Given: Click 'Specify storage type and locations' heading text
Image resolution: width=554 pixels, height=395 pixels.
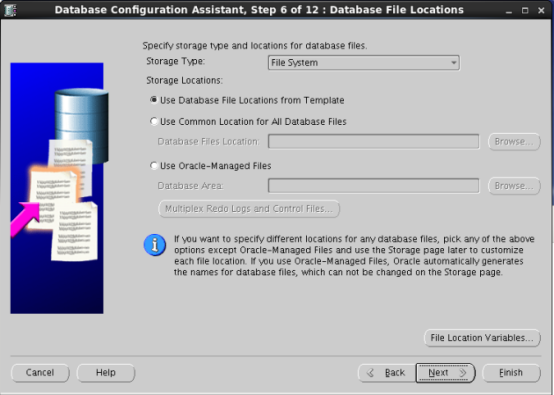Looking at the screenshot, I should 255,46.
